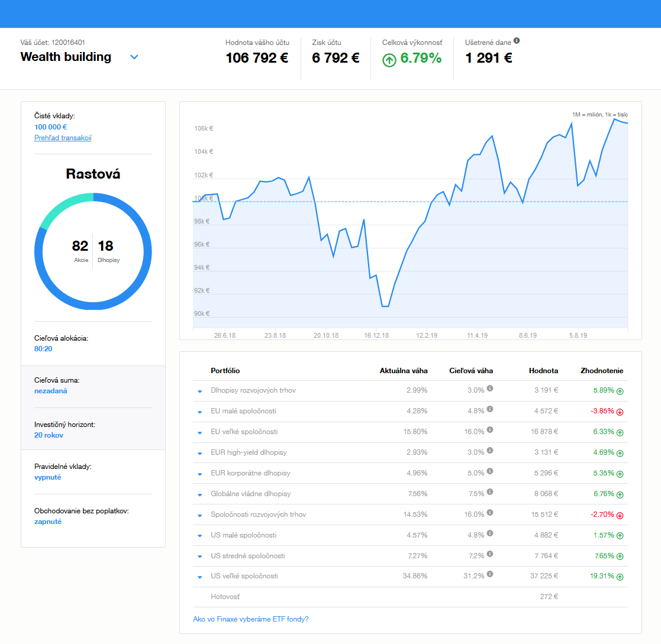Image resolution: width=661 pixels, height=644 pixels.
Task: Click info icon beside Globálne vládne dlhopisy target weight
Action: pos(490,492)
